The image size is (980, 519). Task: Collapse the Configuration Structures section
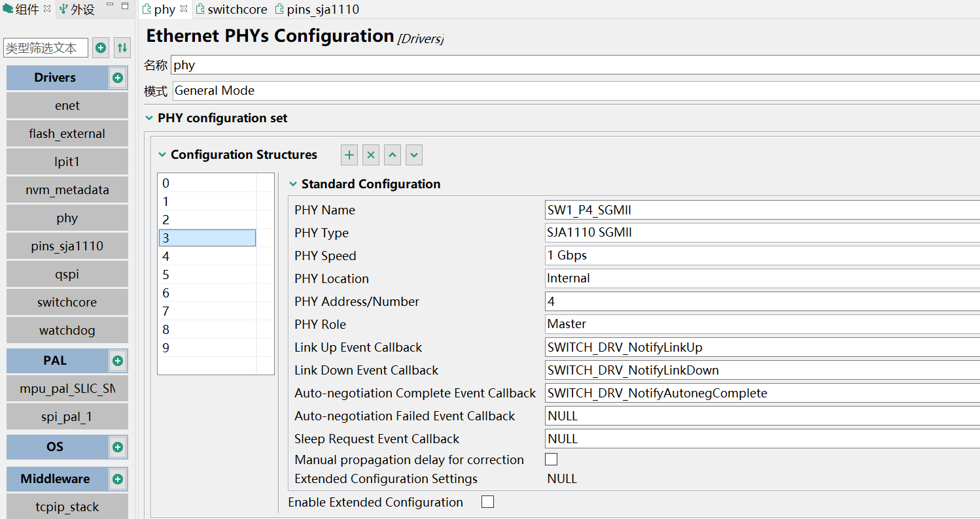(x=162, y=154)
